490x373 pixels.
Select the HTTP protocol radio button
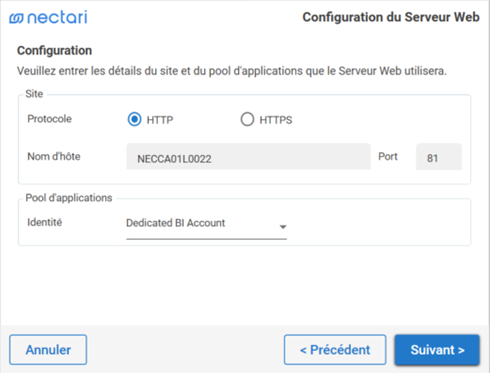pos(134,119)
